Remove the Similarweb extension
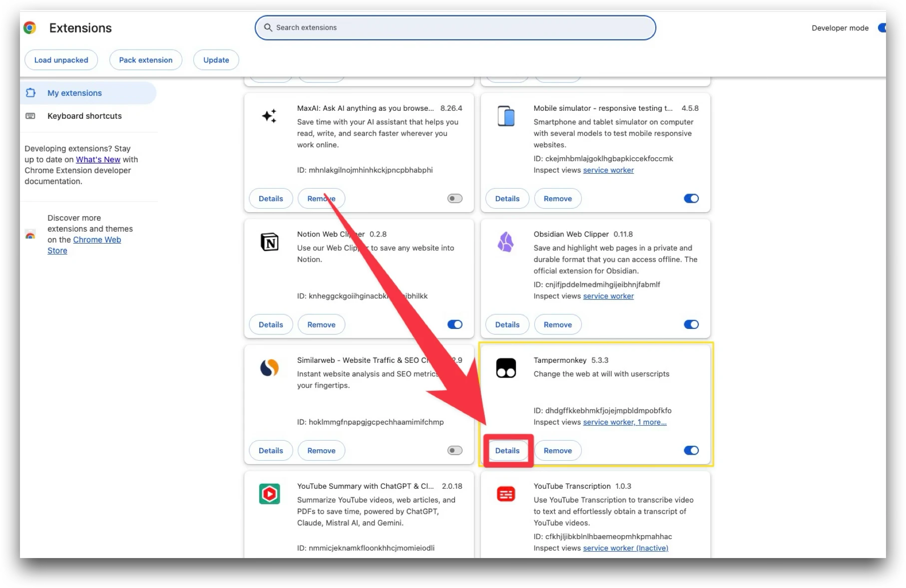This screenshot has width=906, height=588. click(321, 451)
